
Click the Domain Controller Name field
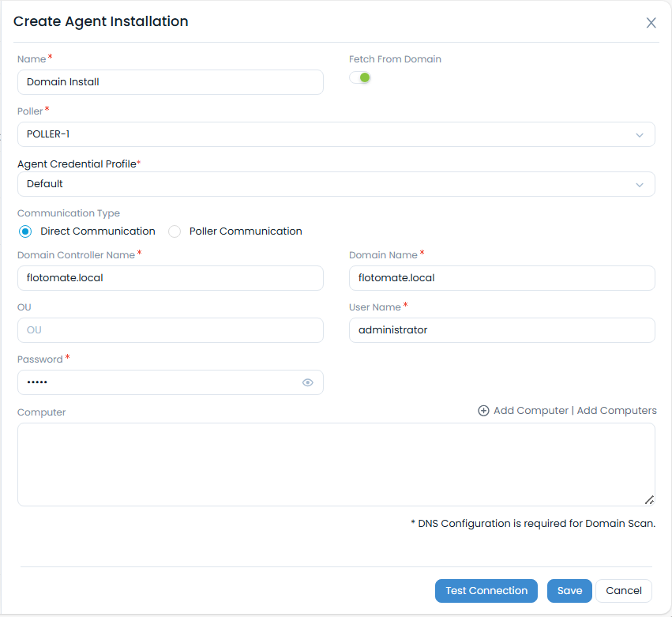tap(171, 278)
